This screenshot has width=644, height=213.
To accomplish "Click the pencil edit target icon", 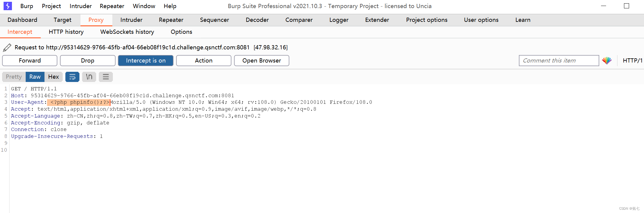I will pos(7,47).
